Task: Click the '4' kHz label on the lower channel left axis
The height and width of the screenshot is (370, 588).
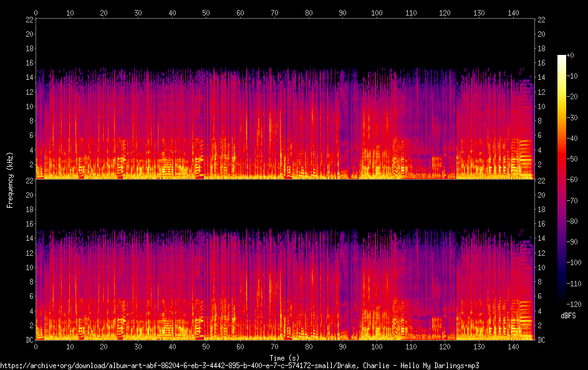Action: [x=32, y=311]
